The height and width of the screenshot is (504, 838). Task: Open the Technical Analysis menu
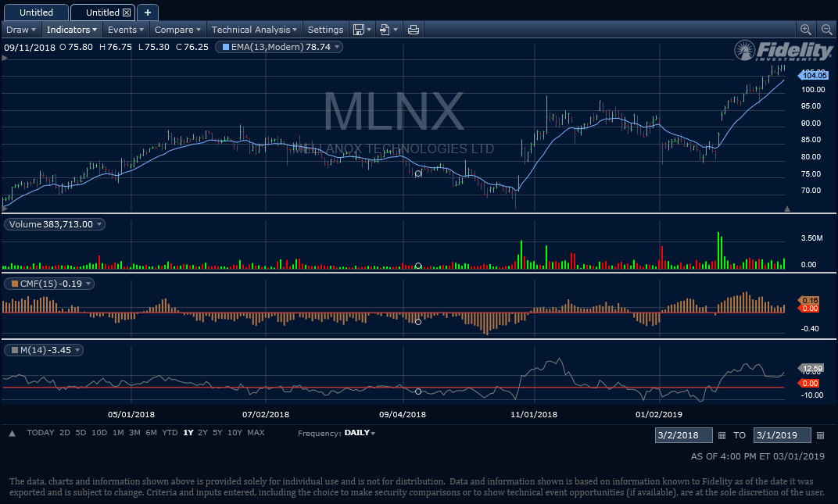click(254, 30)
